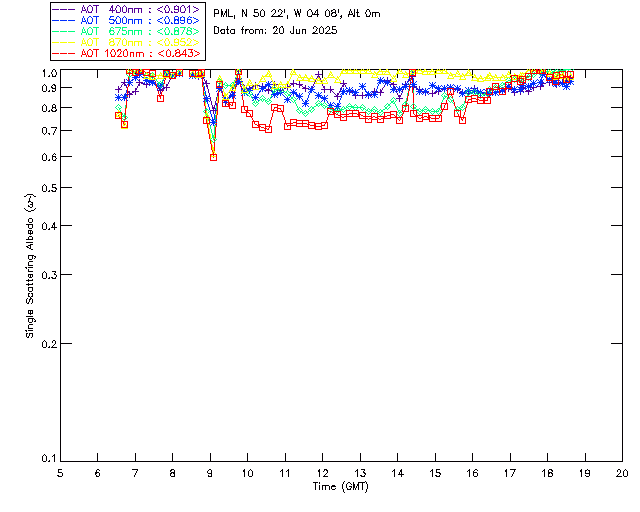Viewport: 640px width, 512px height.
Task: Click the 0.5 y-axis tick label
Action: click(49, 188)
